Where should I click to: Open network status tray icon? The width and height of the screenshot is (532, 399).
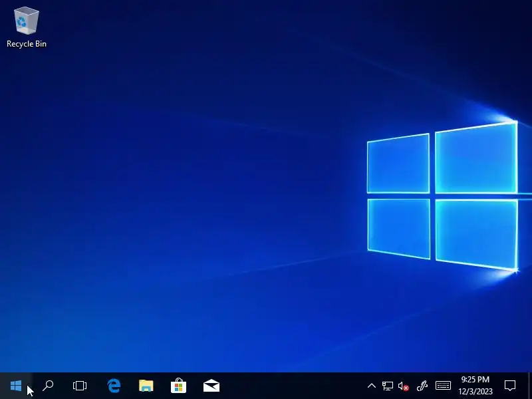point(387,386)
